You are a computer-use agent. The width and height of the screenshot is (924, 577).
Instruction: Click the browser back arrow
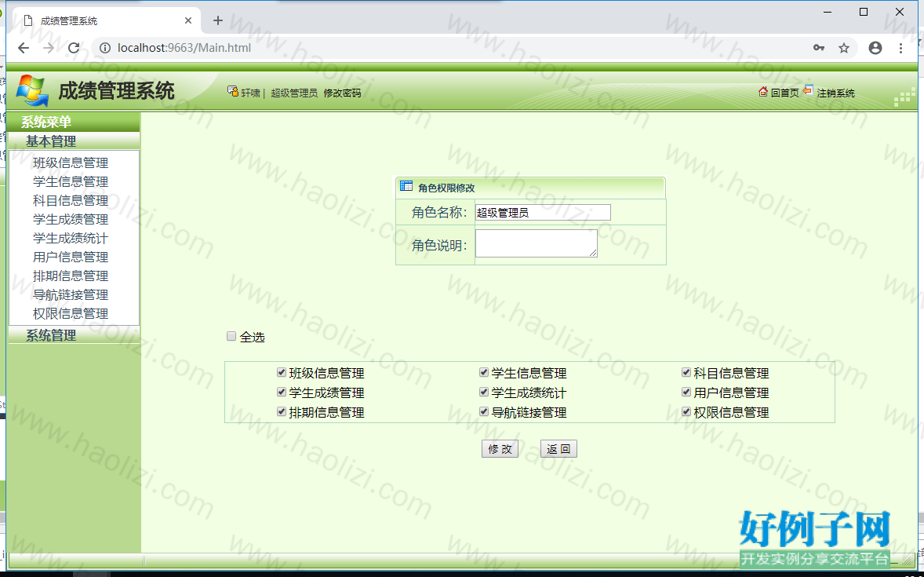coord(24,48)
